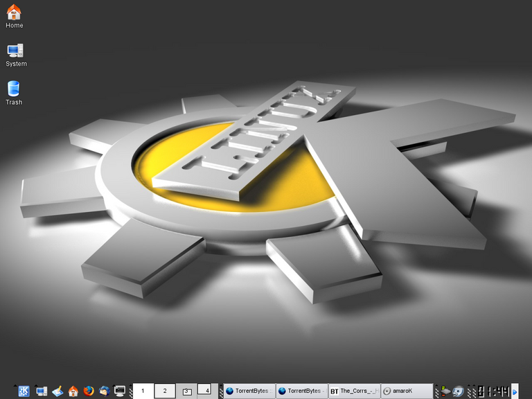The height and width of the screenshot is (399, 532).
Task: Switch to virtual desktop 4
Action: pyautogui.click(x=207, y=391)
